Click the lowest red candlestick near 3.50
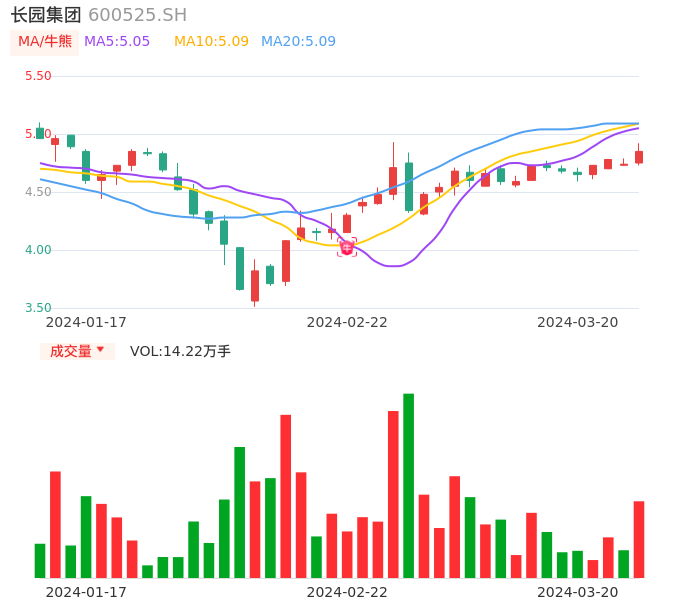Image resolution: width=686 pixels, height=606 pixels. [255, 285]
